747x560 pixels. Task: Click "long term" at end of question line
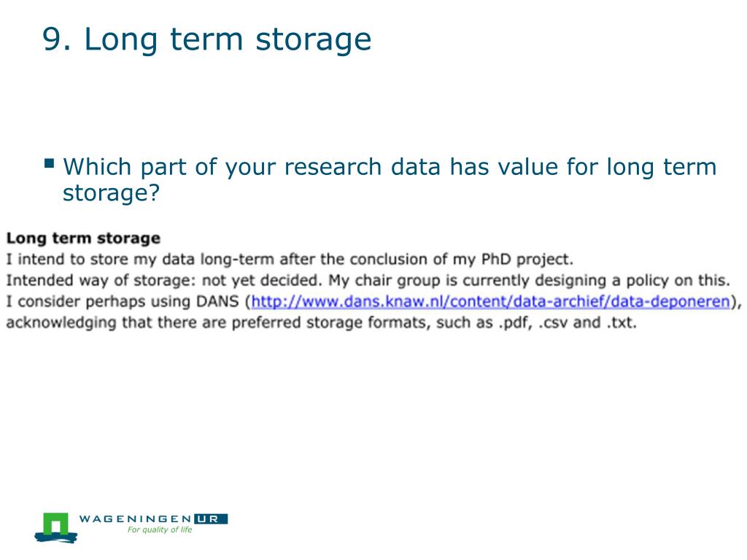661,167
